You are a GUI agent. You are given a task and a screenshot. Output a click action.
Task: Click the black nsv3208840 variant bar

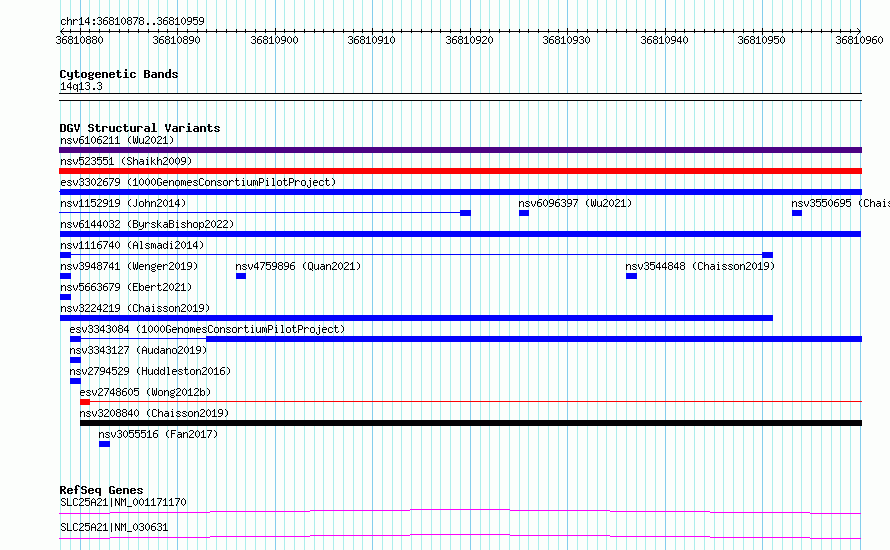[x=471, y=423]
